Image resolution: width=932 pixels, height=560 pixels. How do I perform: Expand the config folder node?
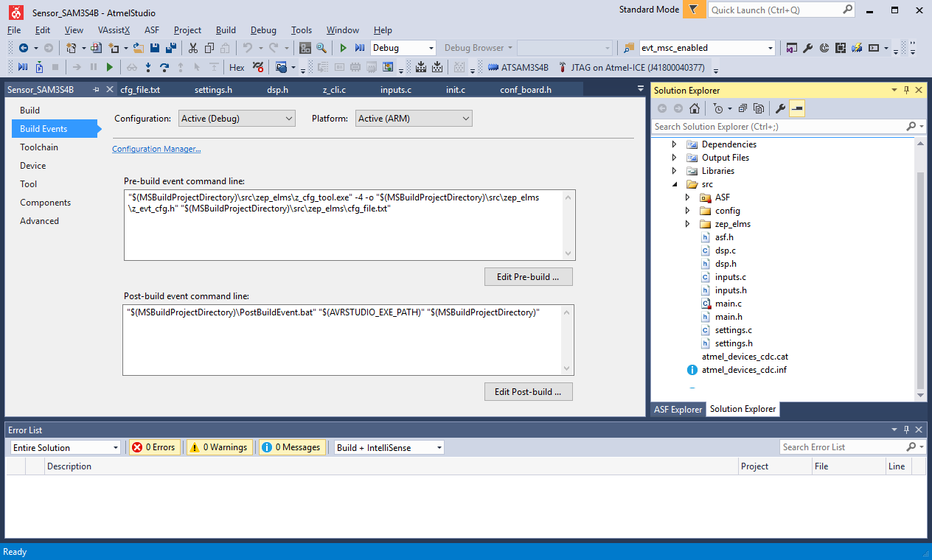[x=687, y=211]
